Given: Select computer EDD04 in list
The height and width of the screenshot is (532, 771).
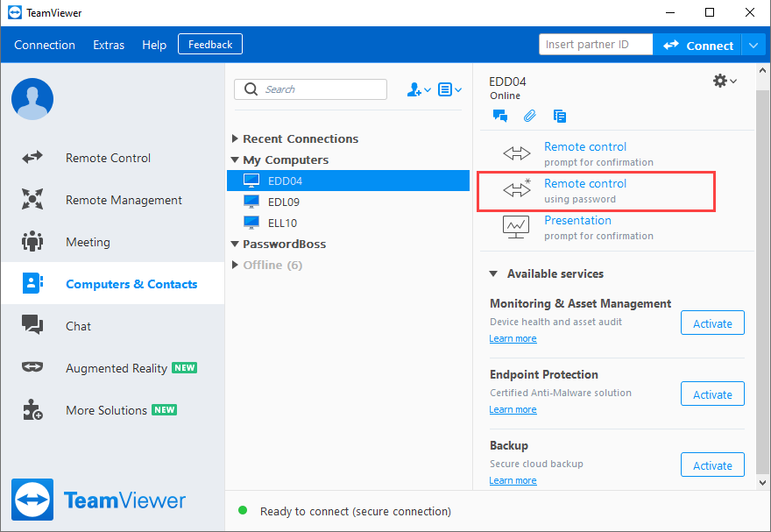Looking at the screenshot, I should point(348,181).
